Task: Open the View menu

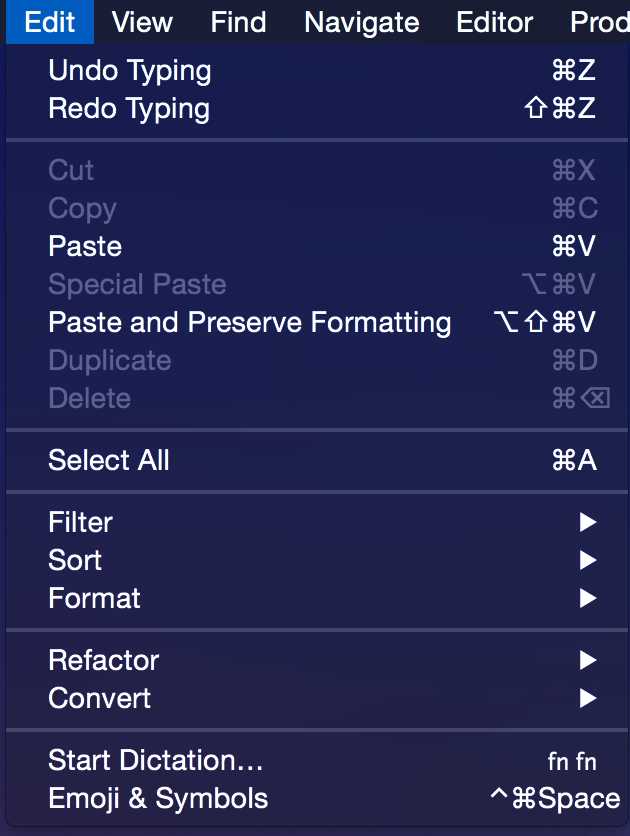Action: coord(142,22)
